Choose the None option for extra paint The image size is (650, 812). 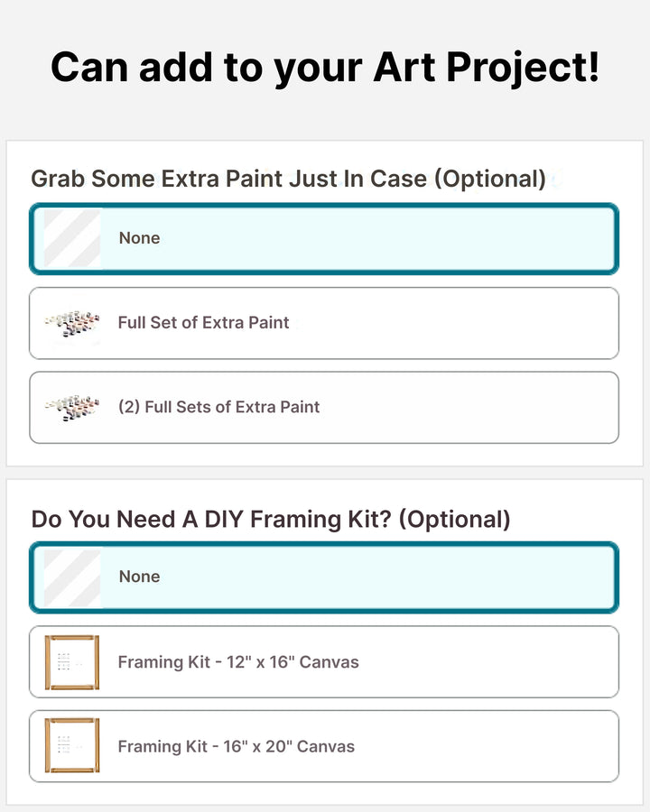click(361, 238)
